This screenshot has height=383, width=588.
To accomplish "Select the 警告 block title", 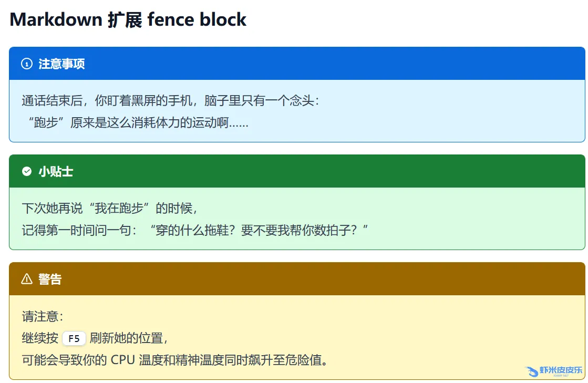I will (50, 279).
